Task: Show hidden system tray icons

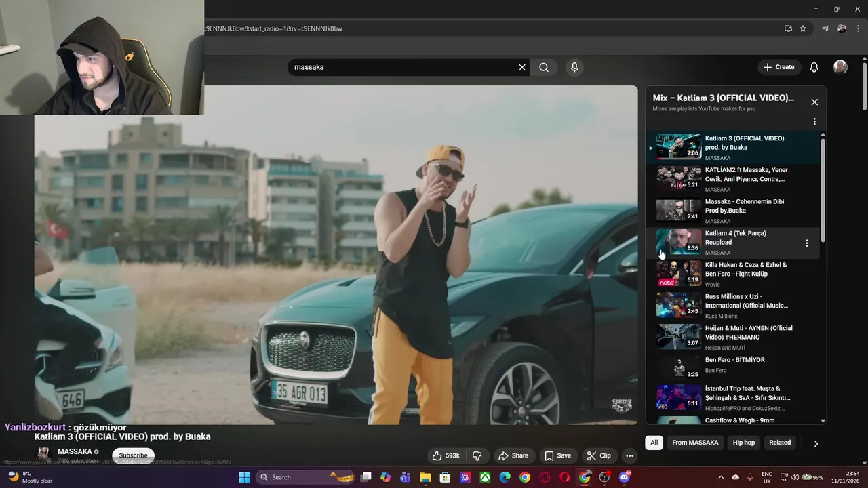Action: (x=721, y=477)
